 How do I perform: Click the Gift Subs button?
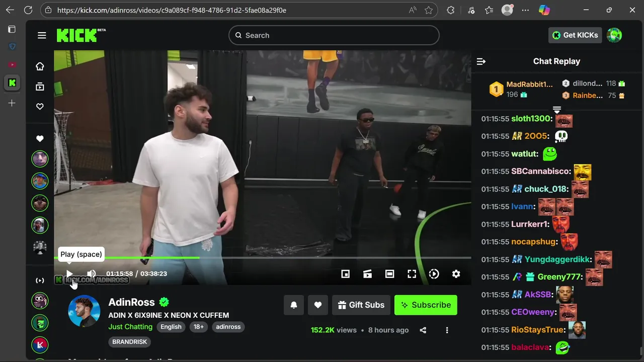pyautogui.click(x=361, y=305)
